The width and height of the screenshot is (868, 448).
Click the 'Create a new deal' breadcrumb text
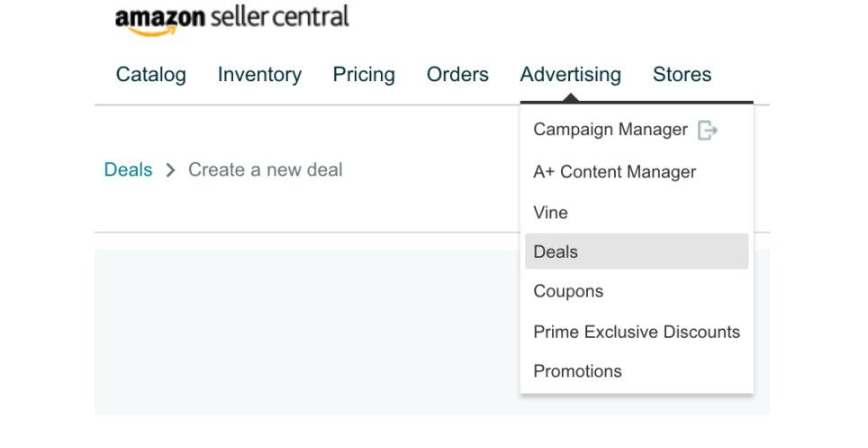click(265, 169)
